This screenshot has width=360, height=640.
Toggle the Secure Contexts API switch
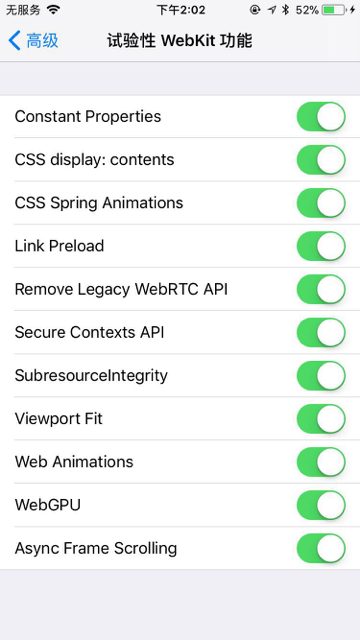[x=321, y=333]
